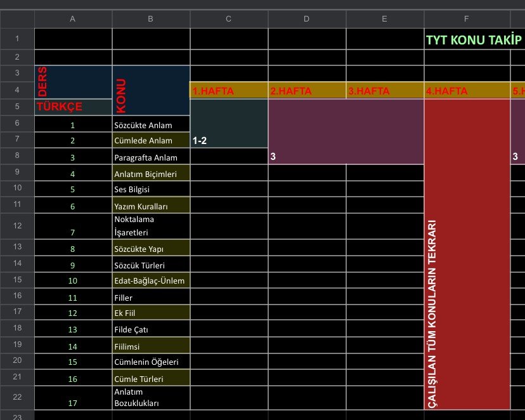Select the vertical KONU header cell

(x=151, y=90)
